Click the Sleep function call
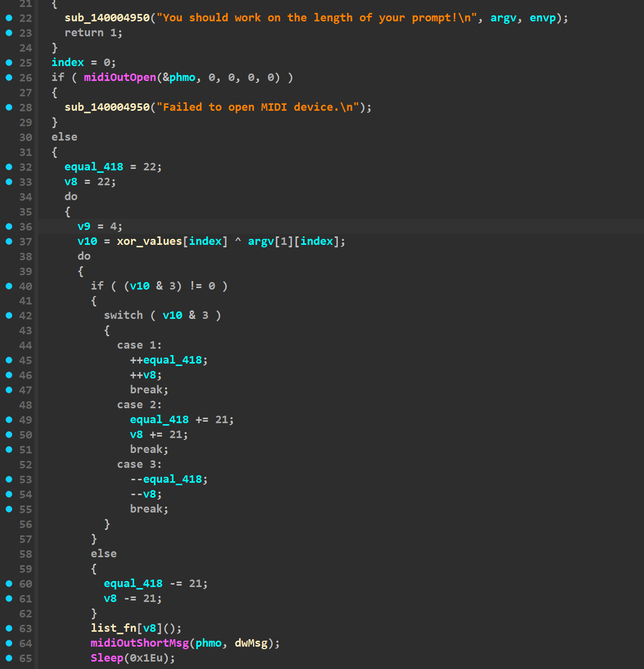This screenshot has width=644, height=669. [x=107, y=658]
